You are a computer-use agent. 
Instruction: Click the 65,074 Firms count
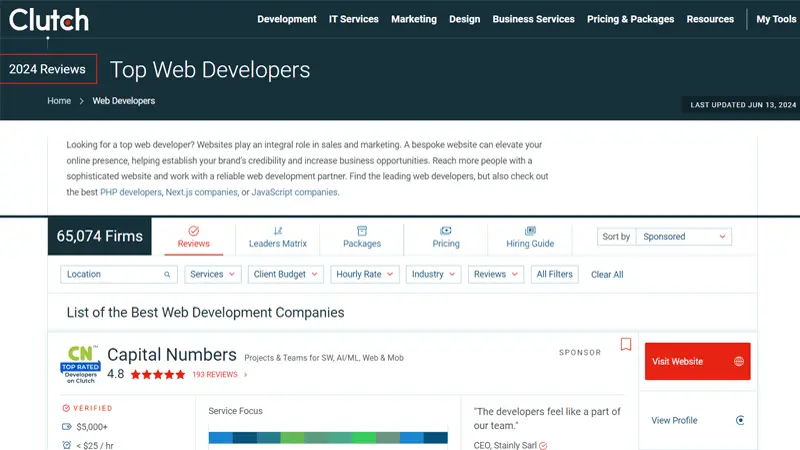(x=99, y=236)
